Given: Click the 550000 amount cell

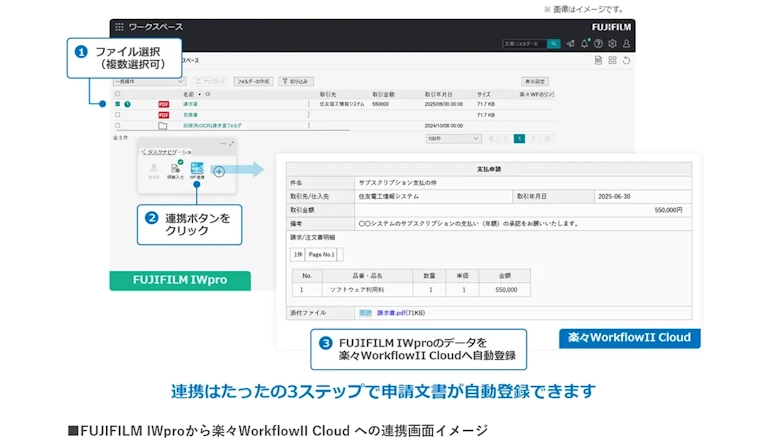Looking at the screenshot, I should [381, 104].
